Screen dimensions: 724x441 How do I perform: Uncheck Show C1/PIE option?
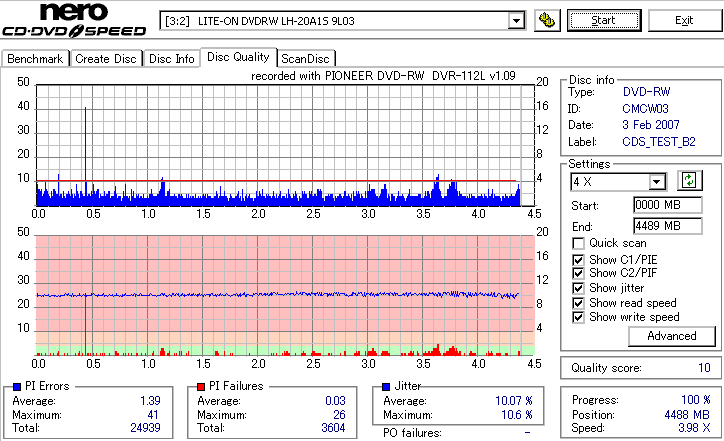click(578, 260)
